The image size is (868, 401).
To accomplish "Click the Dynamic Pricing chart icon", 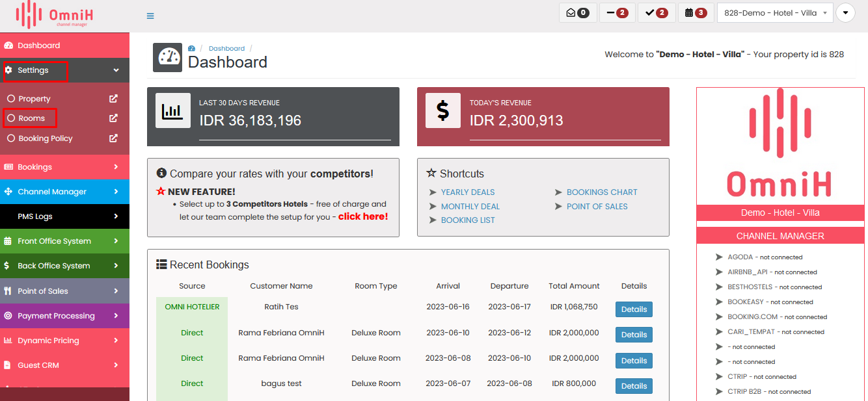I will click(8, 341).
